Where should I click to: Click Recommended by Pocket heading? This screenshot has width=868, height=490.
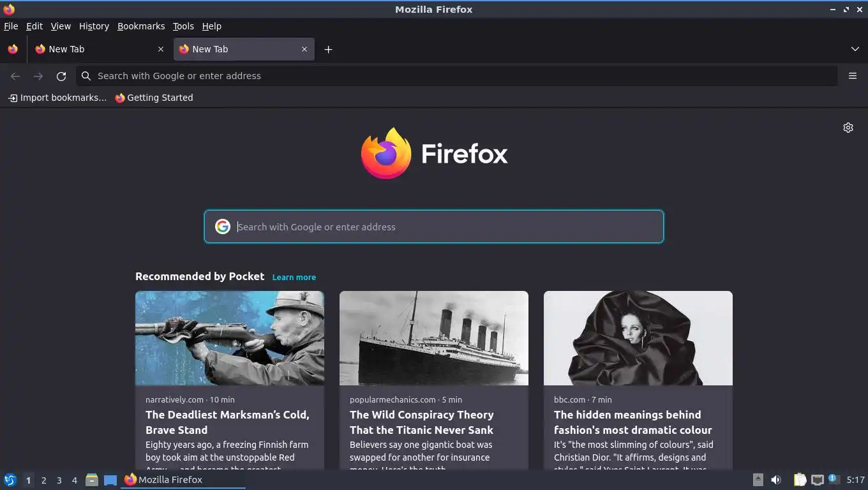(200, 276)
